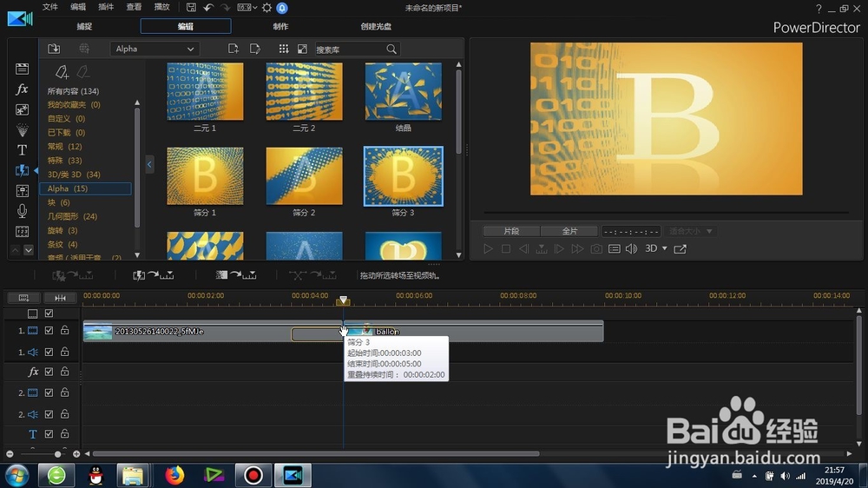Take a snapshot of preview
868x488 pixels.
coord(596,248)
